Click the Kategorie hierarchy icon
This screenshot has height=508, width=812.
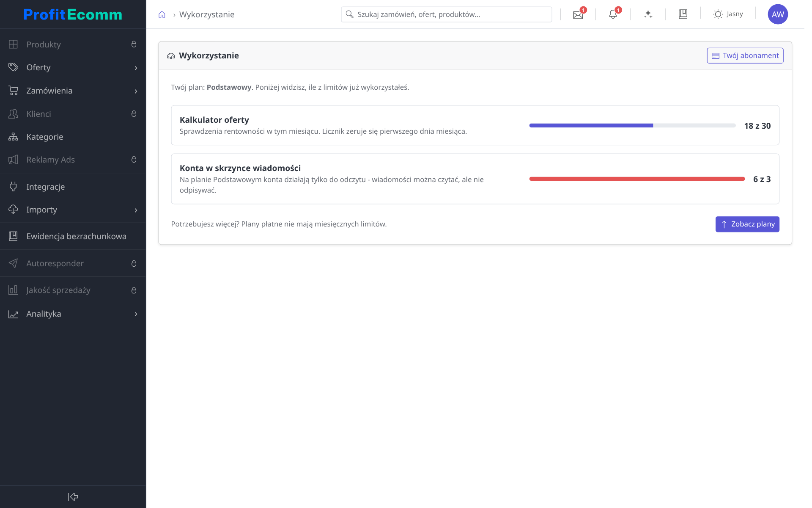pos(14,137)
